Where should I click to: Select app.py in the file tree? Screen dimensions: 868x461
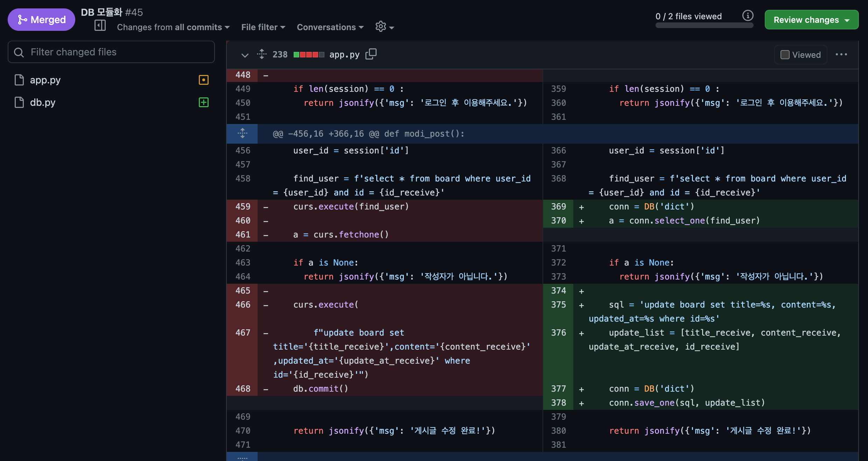click(45, 80)
